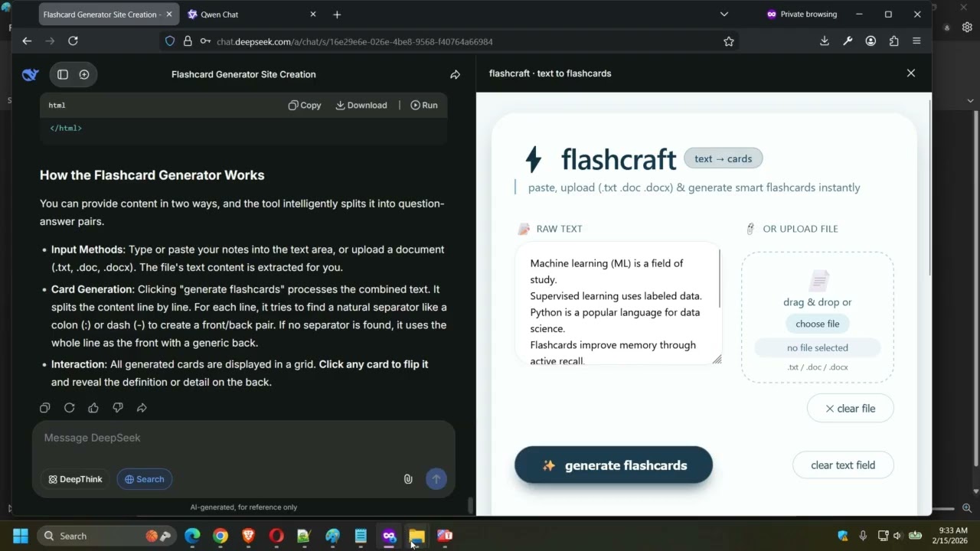Close the flashcraft preview panel
This screenshot has height=551, width=980.
pyautogui.click(x=911, y=73)
